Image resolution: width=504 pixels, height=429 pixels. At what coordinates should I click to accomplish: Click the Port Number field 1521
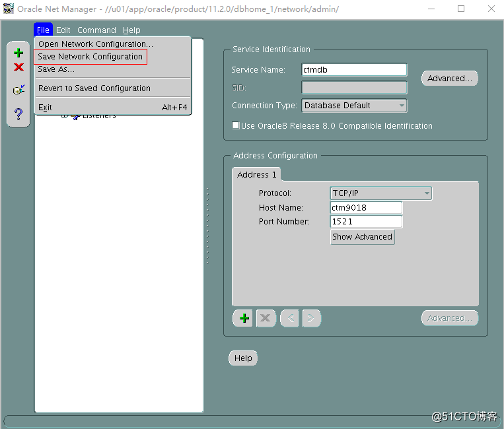366,222
